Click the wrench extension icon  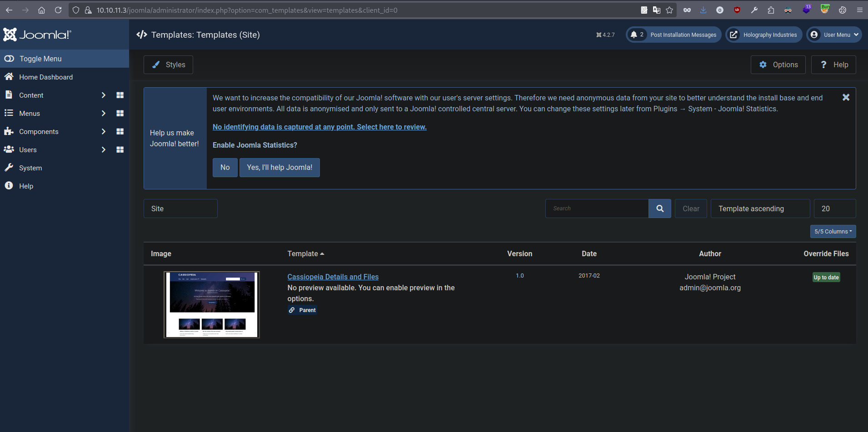pyautogui.click(x=754, y=10)
